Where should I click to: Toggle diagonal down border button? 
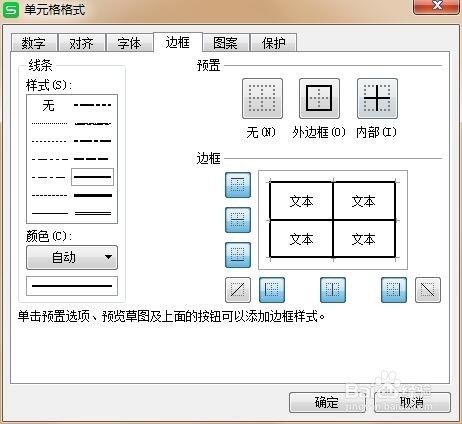coord(428,290)
